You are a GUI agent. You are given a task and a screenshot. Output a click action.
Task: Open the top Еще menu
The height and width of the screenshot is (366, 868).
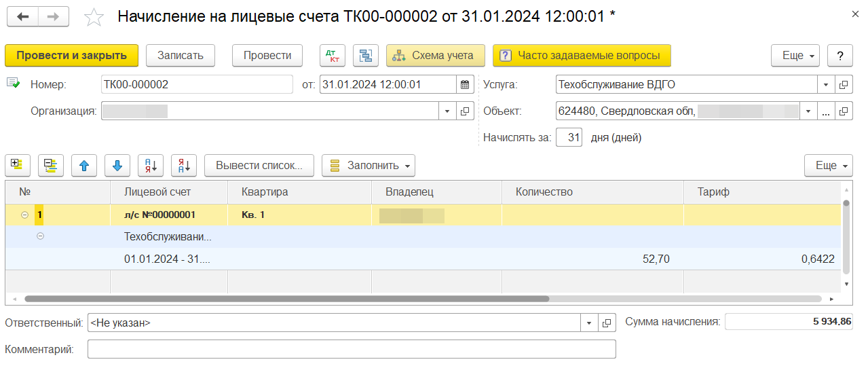coord(795,56)
